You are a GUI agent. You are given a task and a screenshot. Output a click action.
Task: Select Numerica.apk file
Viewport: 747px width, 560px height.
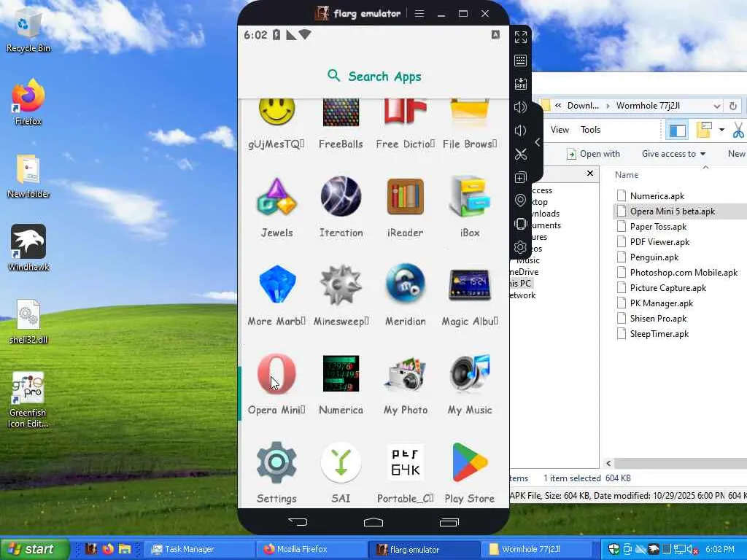pos(657,195)
